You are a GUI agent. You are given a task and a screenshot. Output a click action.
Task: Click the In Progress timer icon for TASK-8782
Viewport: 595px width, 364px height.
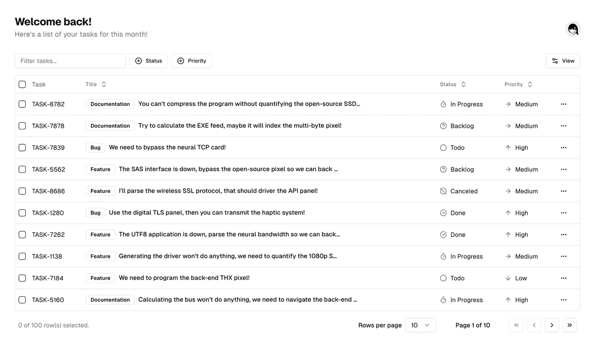(443, 104)
